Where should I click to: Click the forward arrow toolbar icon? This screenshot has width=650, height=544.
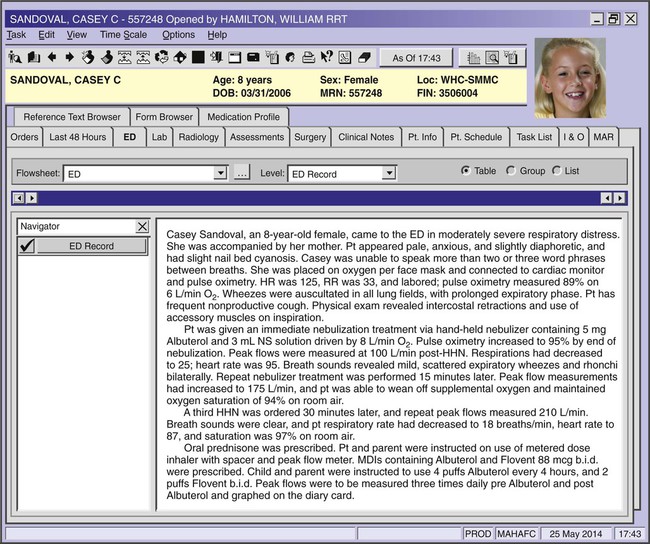coord(70,57)
